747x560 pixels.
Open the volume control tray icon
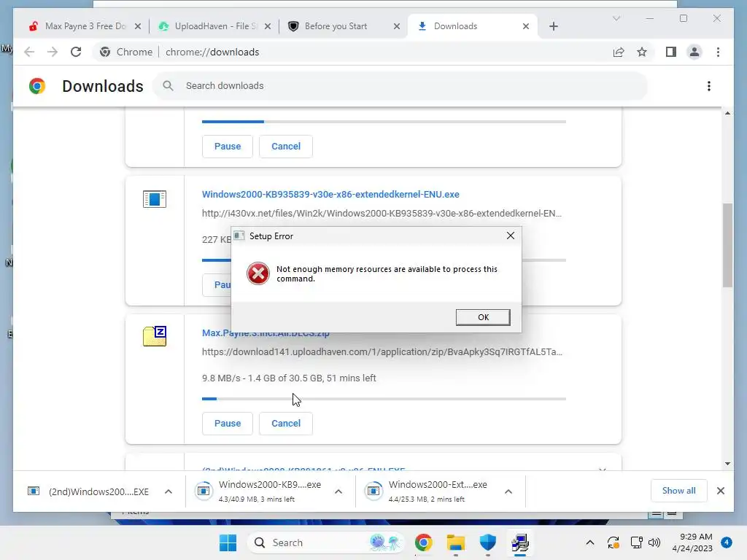tap(654, 542)
